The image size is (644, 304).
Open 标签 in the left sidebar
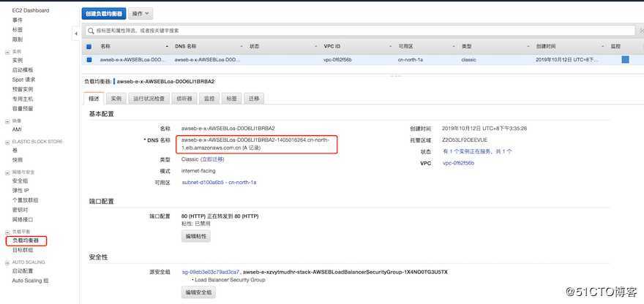18,30
